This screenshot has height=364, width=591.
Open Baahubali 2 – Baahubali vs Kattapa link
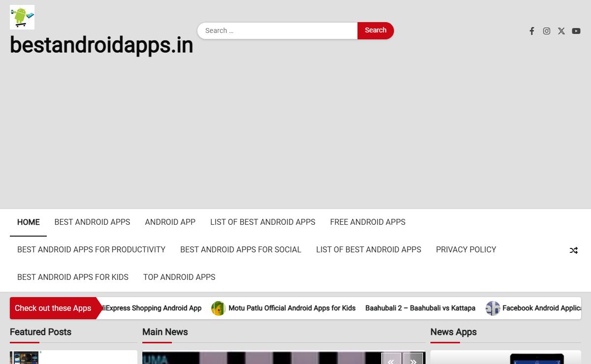420,308
